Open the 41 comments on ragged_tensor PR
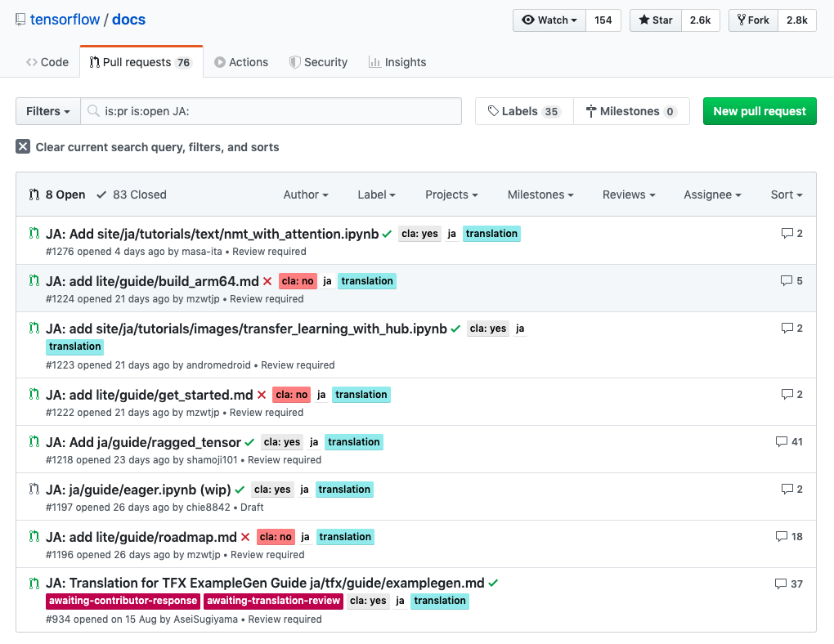Viewport: 834px width, 644px height. click(x=789, y=441)
